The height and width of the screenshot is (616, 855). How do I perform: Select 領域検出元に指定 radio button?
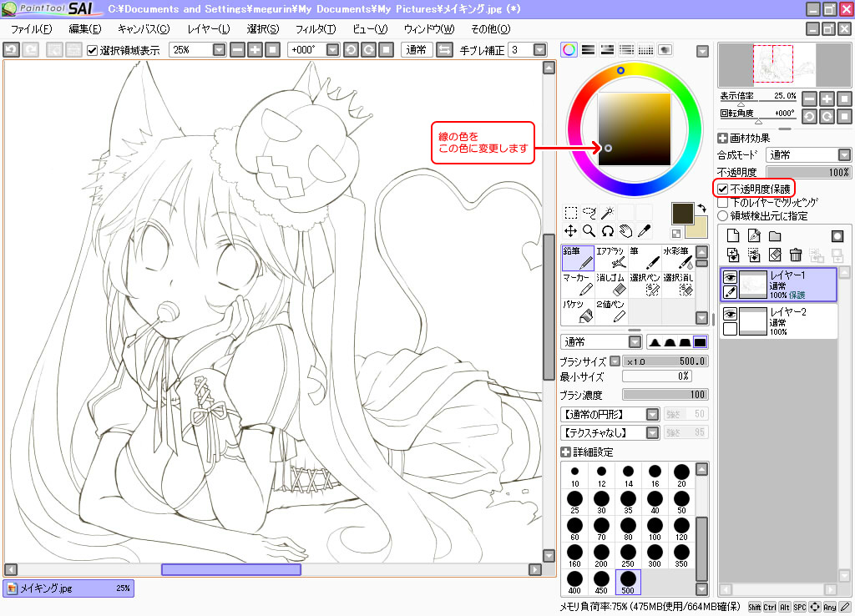coord(723,216)
